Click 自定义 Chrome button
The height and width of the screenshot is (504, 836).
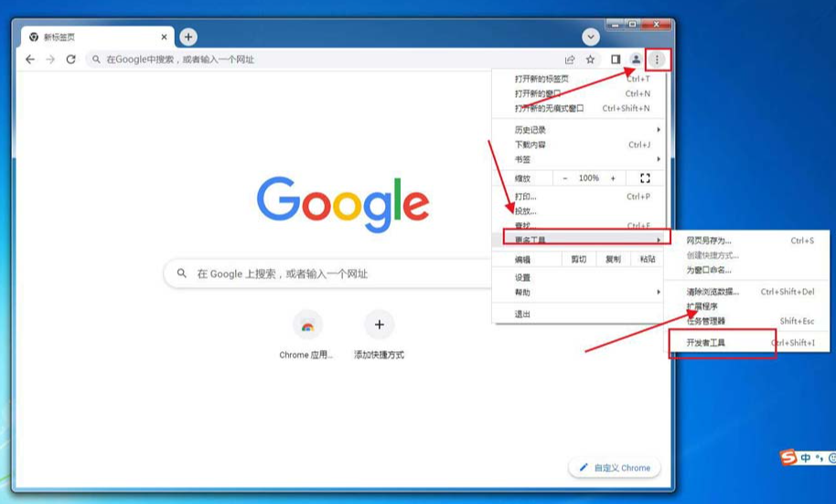click(x=615, y=467)
